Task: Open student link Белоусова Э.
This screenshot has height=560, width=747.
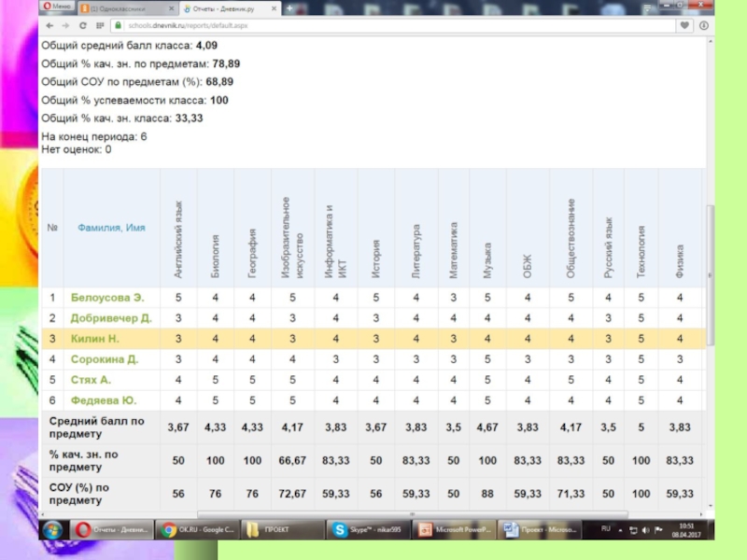Action: tap(107, 298)
